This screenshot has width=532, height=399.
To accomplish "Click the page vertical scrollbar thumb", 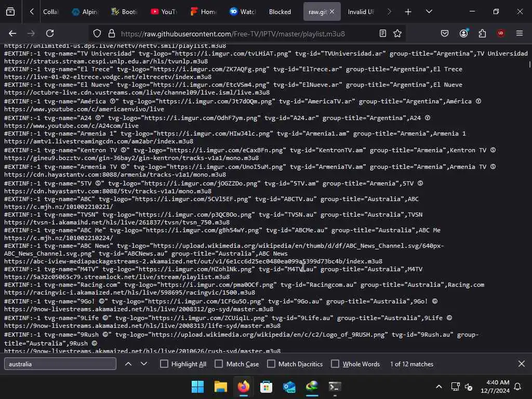I will [529, 64].
